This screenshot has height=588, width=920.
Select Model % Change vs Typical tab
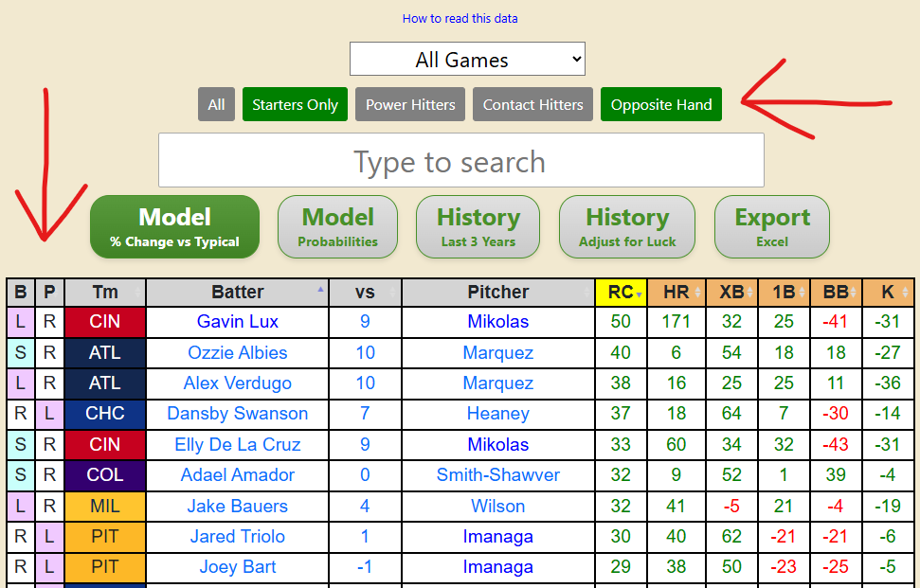[x=175, y=227]
